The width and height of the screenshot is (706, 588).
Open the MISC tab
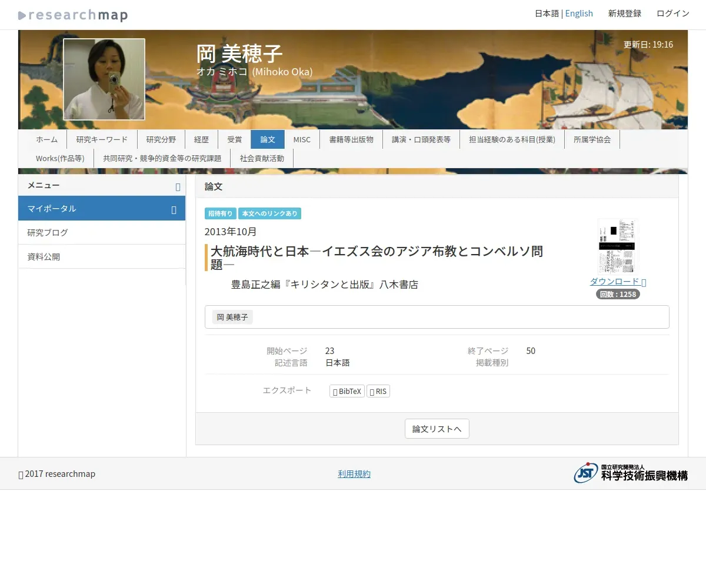pos(302,139)
